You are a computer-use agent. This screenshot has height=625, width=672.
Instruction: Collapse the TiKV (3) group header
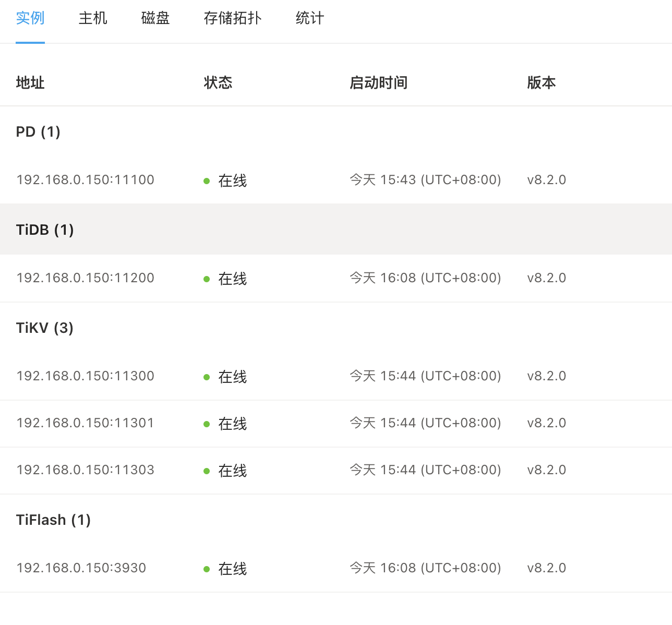[x=45, y=328]
